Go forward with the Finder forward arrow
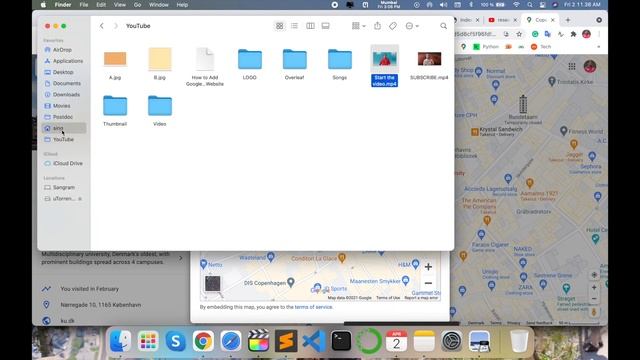Viewport: 640px width, 360px height. (x=116, y=26)
